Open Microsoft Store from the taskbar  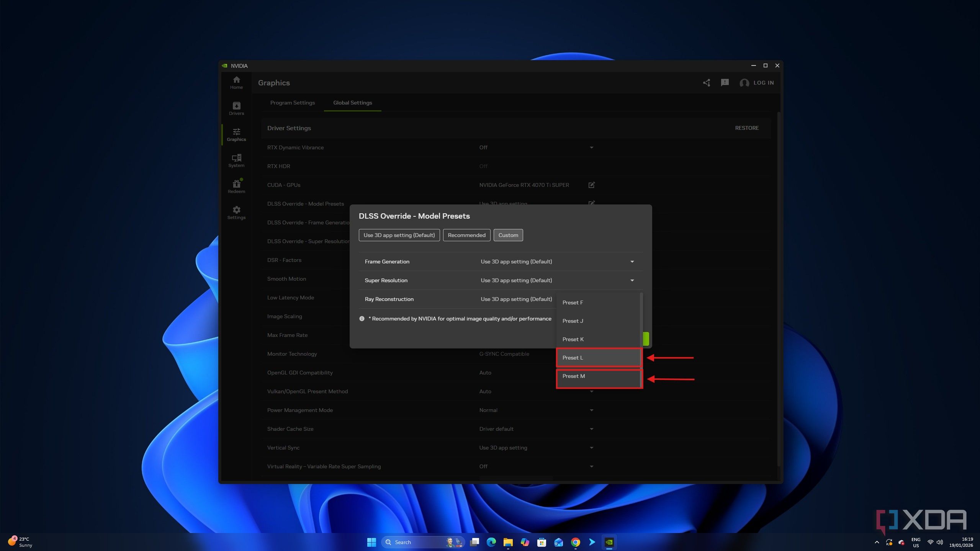(542, 542)
